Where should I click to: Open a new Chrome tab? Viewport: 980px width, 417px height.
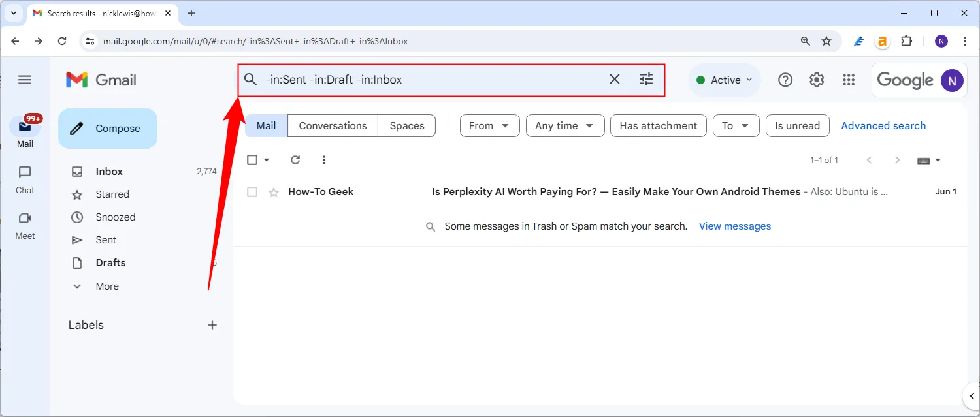[x=191, y=13]
